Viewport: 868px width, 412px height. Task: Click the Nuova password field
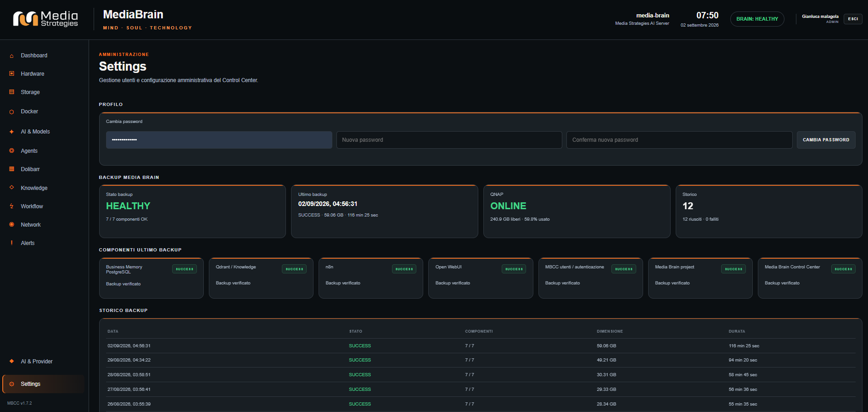click(449, 140)
